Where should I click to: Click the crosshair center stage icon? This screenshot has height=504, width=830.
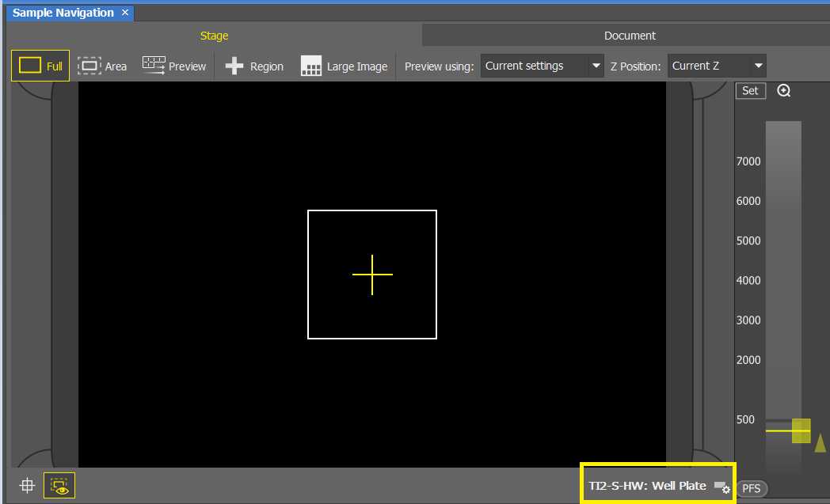[27, 486]
